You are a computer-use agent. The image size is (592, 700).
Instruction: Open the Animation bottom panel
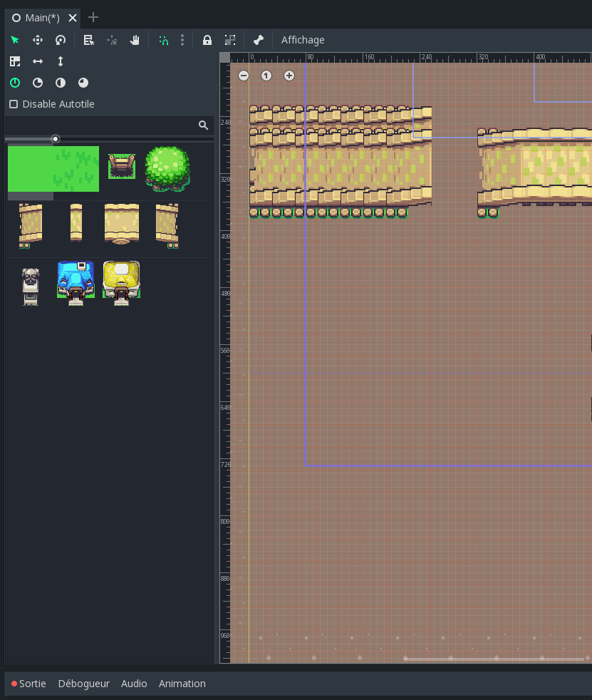pos(182,683)
